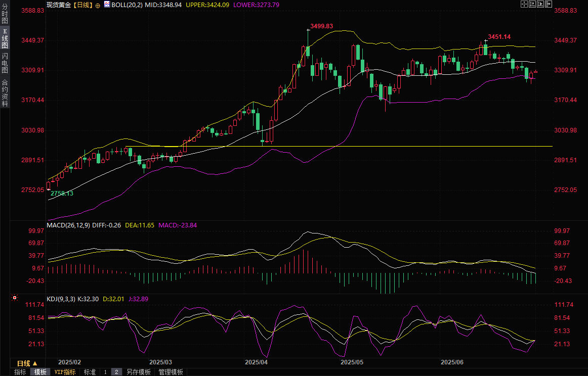Open 合约资料 in the left sidebar
The width and height of the screenshot is (588, 376).
[x=5, y=92]
